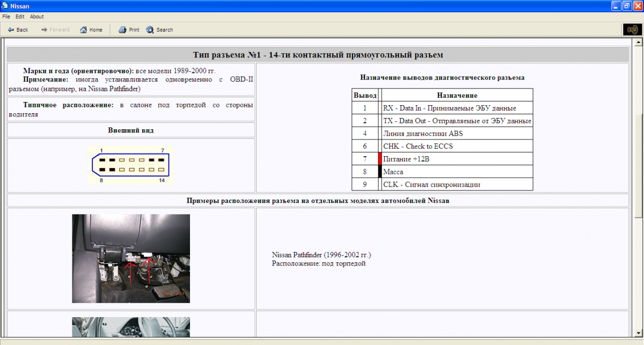
Task: Click the 'Назначение' column header
Action: tap(457, 96)
